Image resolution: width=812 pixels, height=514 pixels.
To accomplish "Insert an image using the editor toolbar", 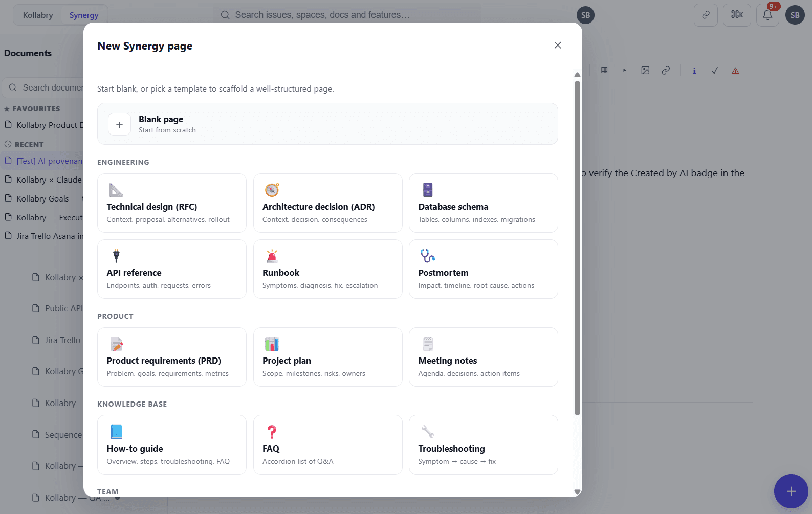I will [x=645, y=71].
